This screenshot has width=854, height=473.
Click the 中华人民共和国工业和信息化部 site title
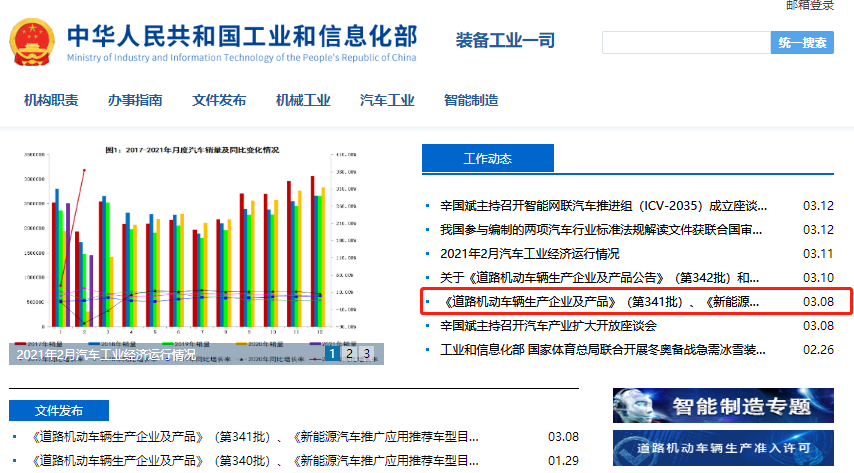(x=242, y=36)
